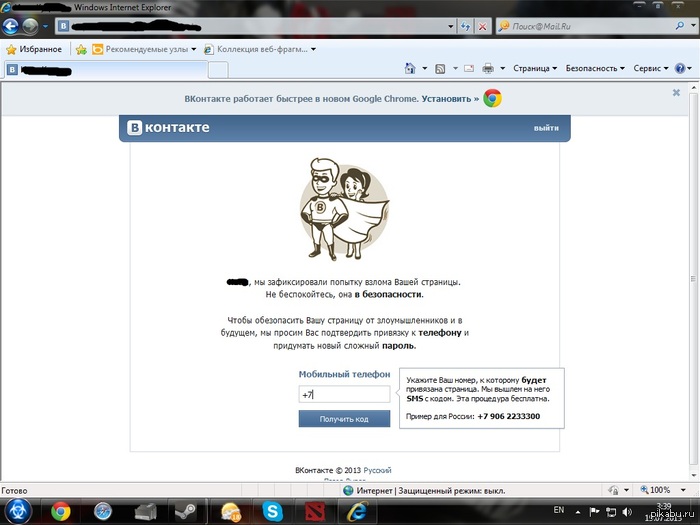Click the Home button dropdown arrow
This screenshot has height=525, width=700.
click(425, 68)
